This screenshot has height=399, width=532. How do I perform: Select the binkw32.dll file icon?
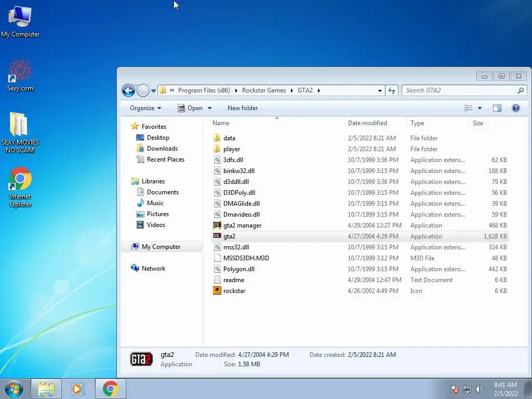point(217,170)
